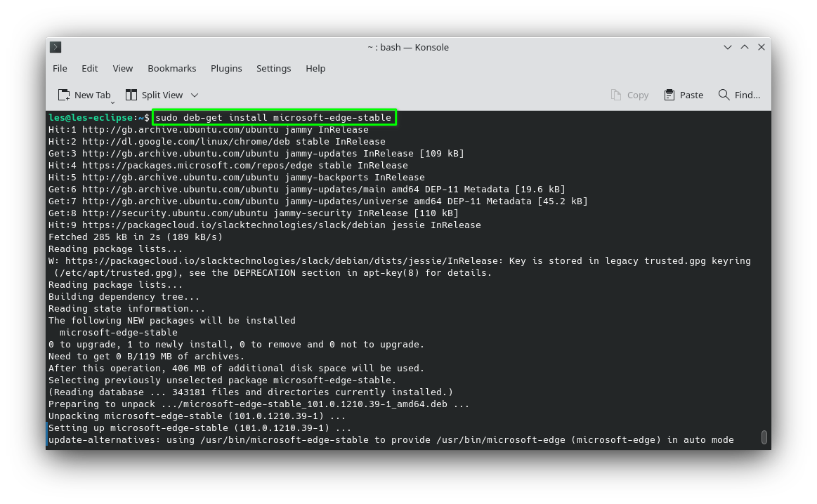Screen dimensions: 817x504
Task: Open the New Tab dropdown arrow
Action: [112, 102]
